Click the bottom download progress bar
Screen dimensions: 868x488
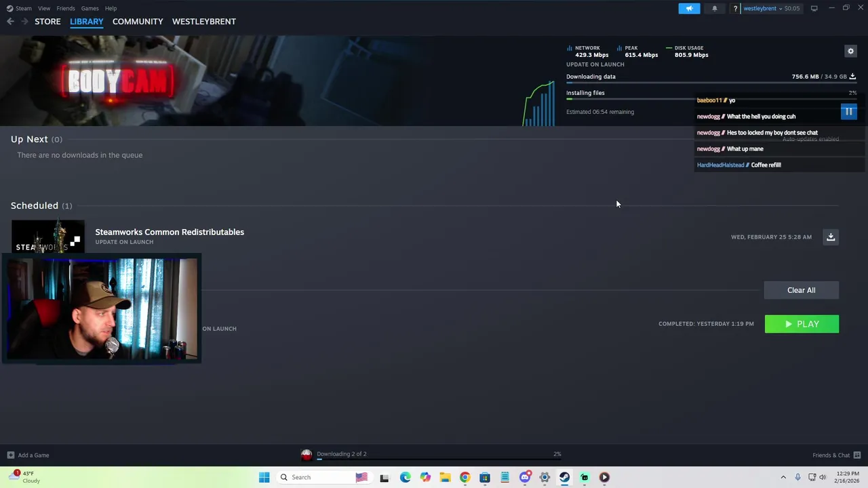(439, 460)
